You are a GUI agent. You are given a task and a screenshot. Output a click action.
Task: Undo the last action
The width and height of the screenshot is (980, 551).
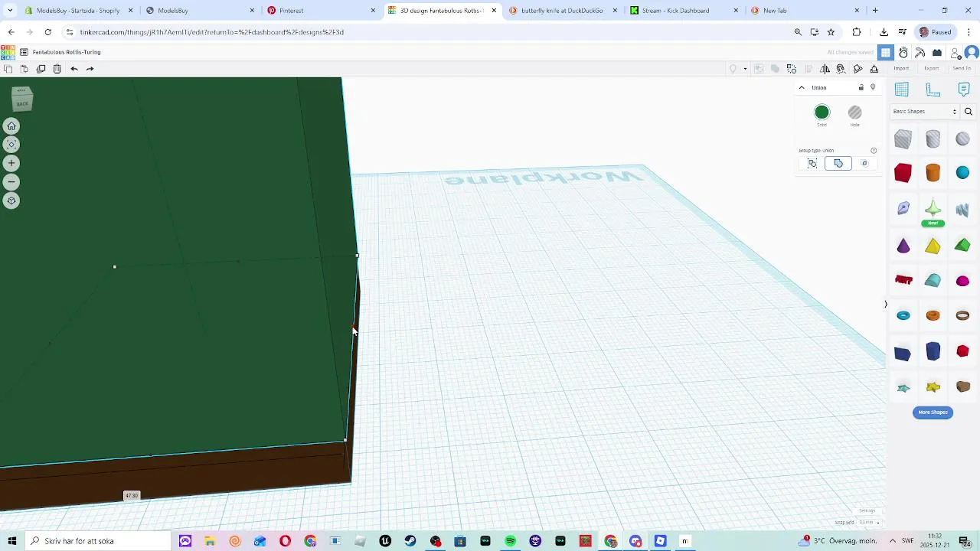tap(74, 69)
